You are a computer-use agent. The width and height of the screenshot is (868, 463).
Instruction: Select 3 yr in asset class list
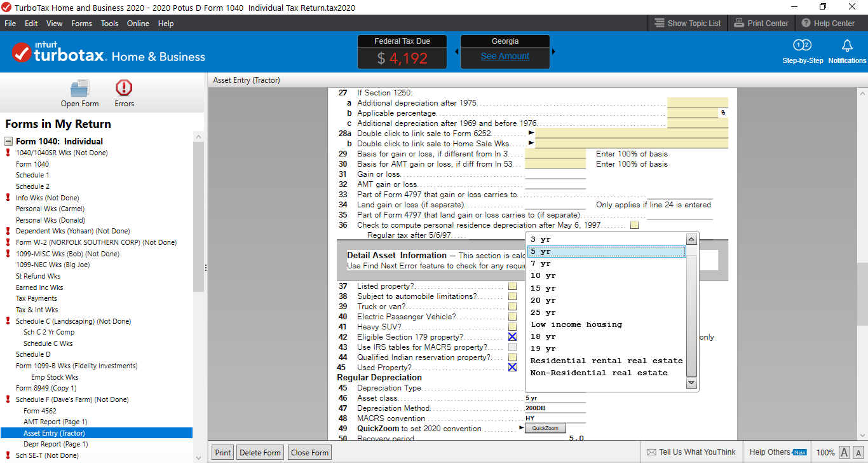click(x=607, y=240)
